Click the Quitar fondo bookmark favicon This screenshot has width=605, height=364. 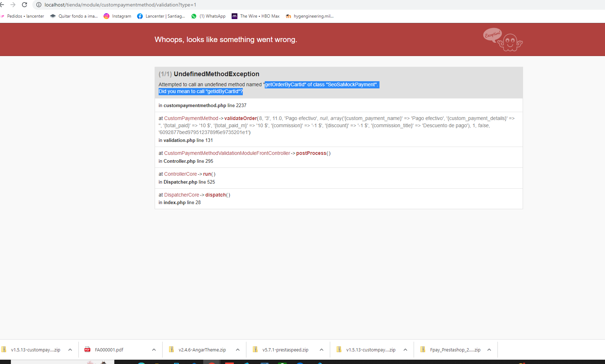pyautogui.click(x=53, y=16)
